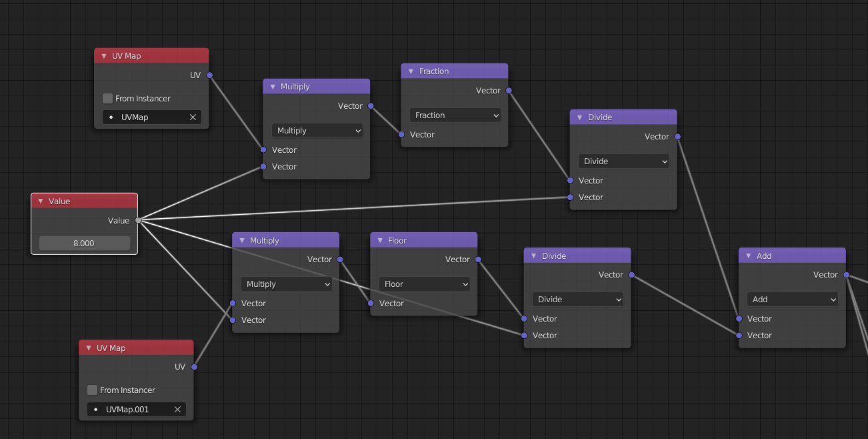
Task: Click UV output socket of UVMap.001 node
Action: point(194,367)
